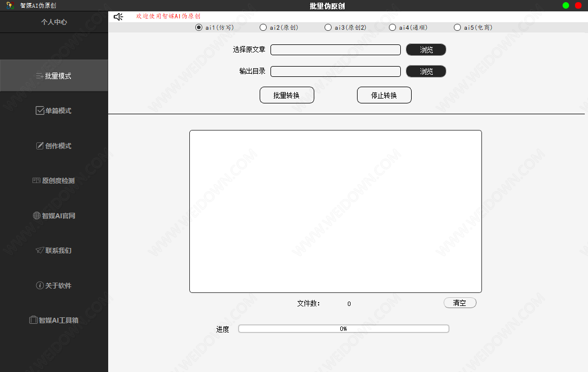Click the 智媒AI官网 globe icon

click(x=37, y=216)
